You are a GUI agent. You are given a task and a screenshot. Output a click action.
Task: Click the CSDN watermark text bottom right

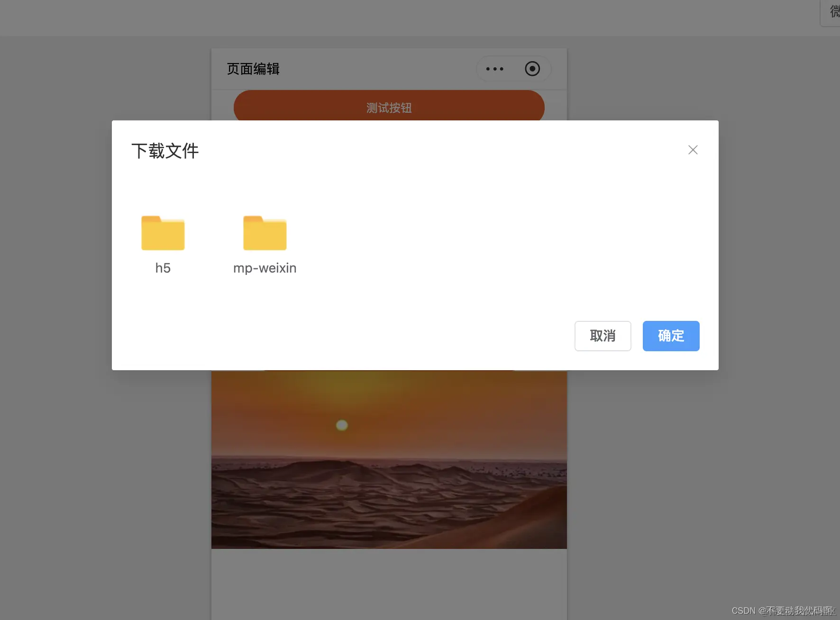point(777,611)
